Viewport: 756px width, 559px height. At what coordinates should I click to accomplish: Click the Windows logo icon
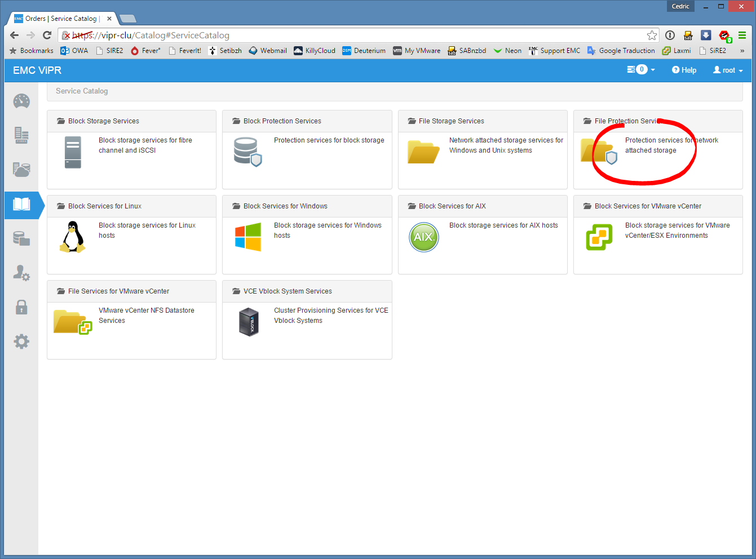point(248,237)
